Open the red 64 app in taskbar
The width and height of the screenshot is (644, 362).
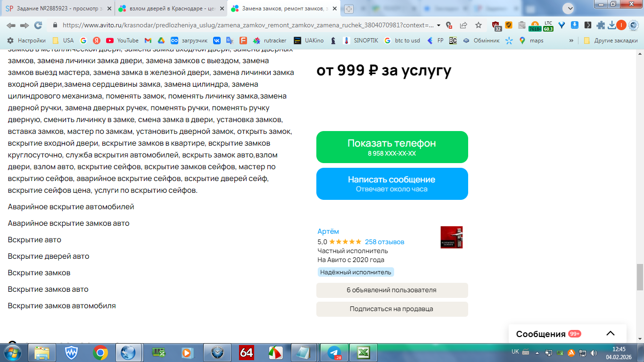(x=247, y=353)
